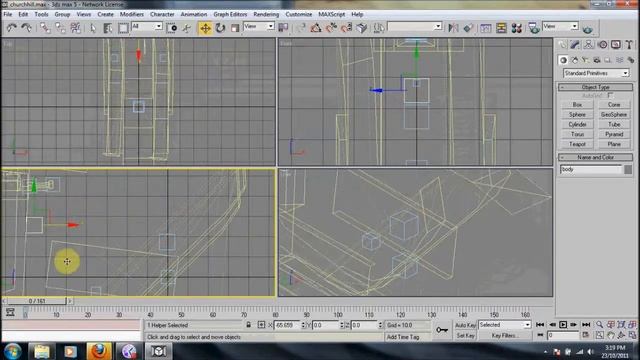Screen dimensions: 640x360
Task: Switch to the Modify command panel tab
Action: [575, 44]
